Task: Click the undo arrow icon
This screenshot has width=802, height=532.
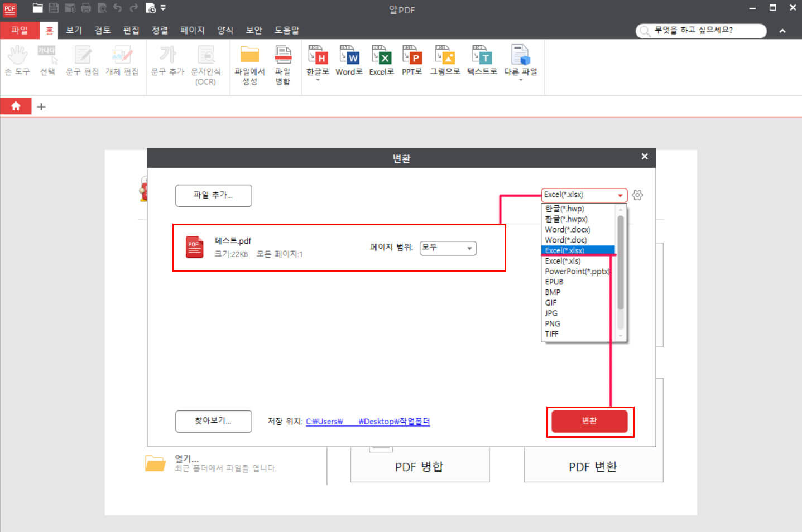Action: coord(118,8)
